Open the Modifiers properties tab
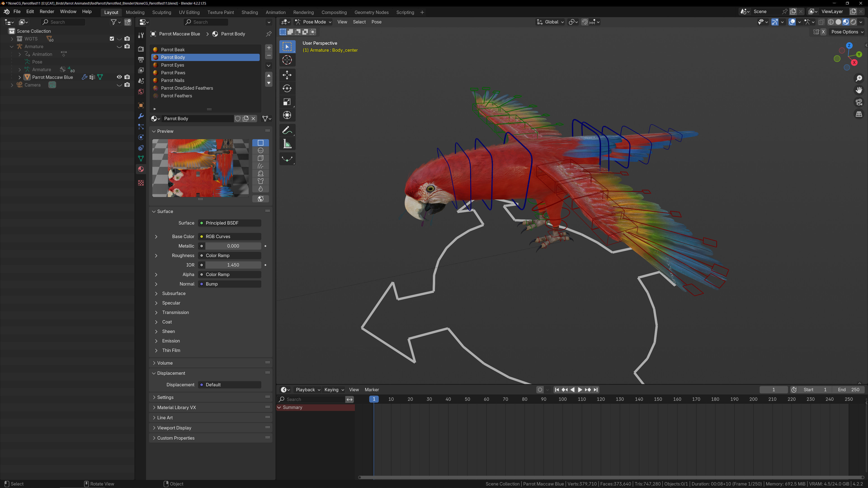Image resolution: width=868 pixels, height=488 pixels. (x=141, y=116)
